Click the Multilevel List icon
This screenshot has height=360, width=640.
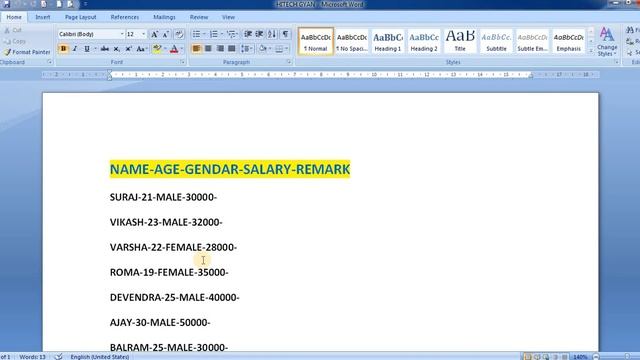pos(231,34)
